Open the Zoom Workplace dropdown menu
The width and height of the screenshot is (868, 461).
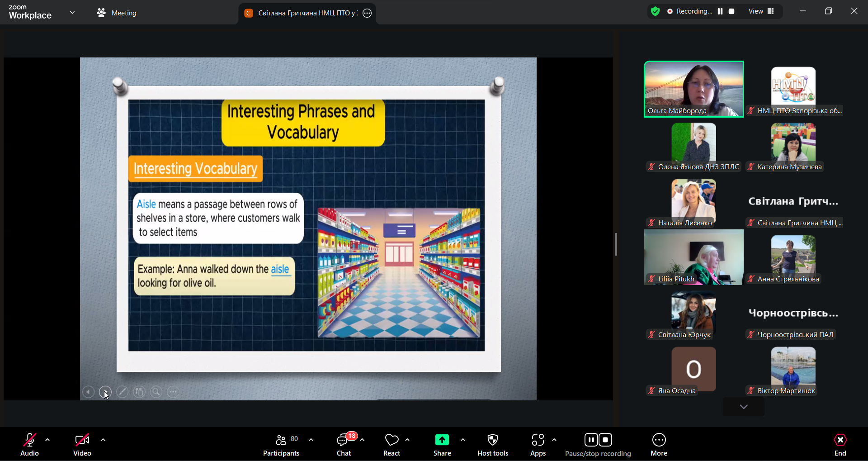[72, 13]
